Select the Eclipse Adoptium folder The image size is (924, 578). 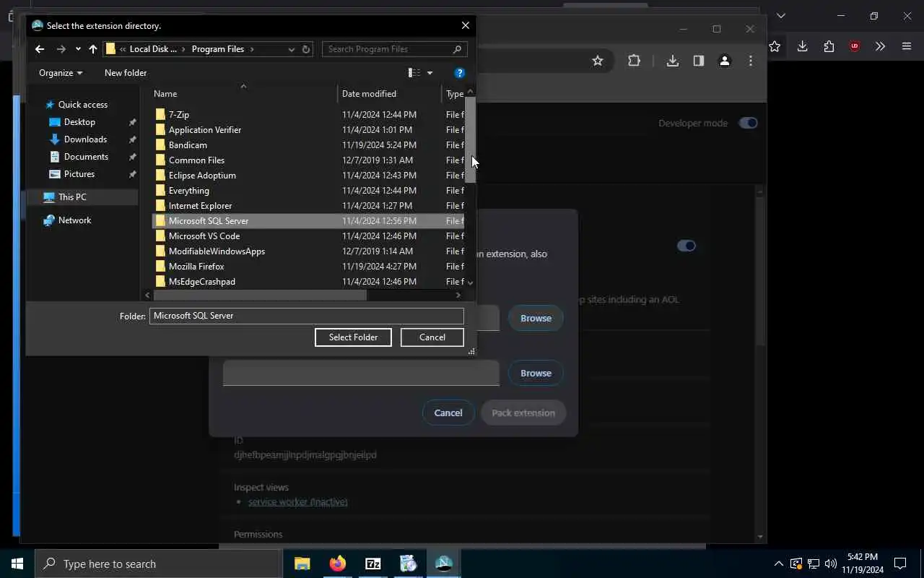click(202, 176)
